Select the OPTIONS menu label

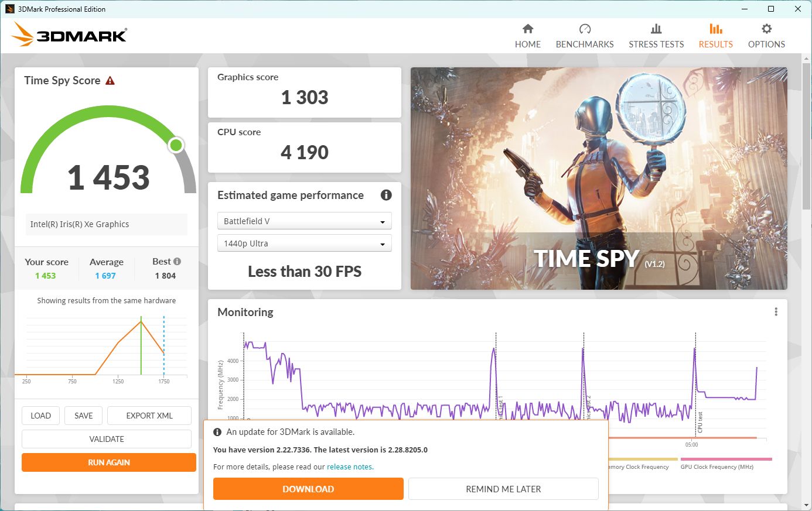tap(766, 44)
